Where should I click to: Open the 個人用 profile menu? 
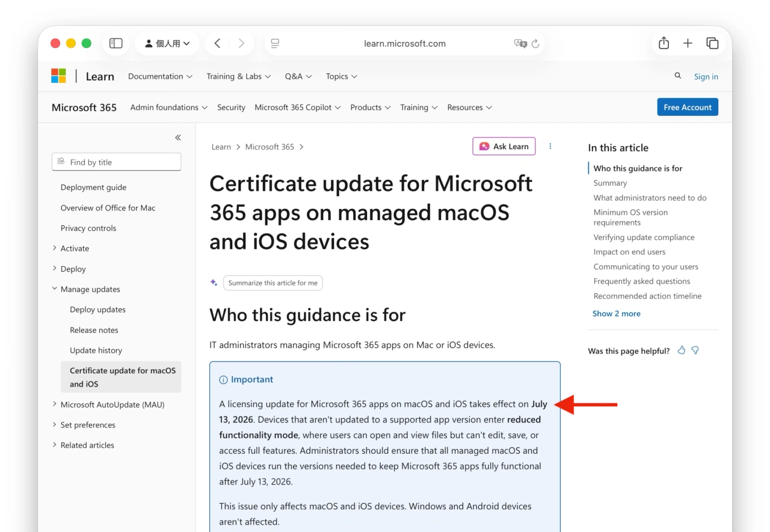tap(167, 43)
